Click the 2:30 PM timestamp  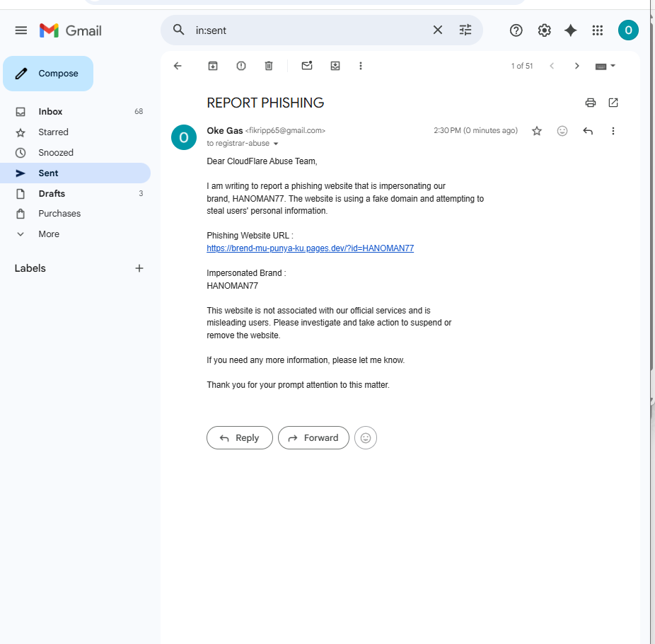click(475, 130)
